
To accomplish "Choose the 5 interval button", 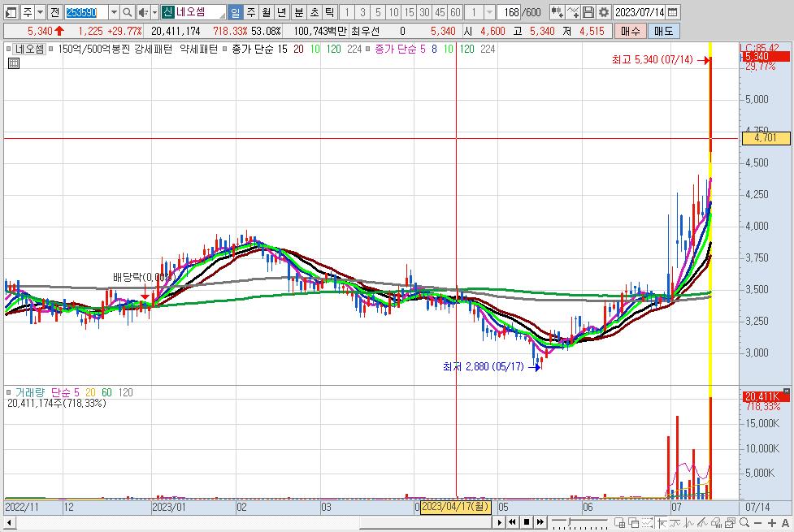I will [x=378, y=11].
